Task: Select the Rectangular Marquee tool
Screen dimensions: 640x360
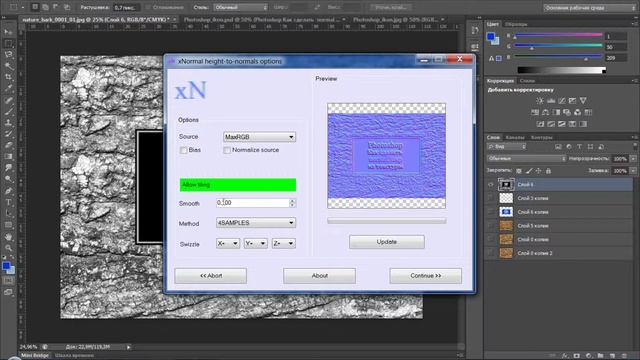Action: [x=8, y=43]
